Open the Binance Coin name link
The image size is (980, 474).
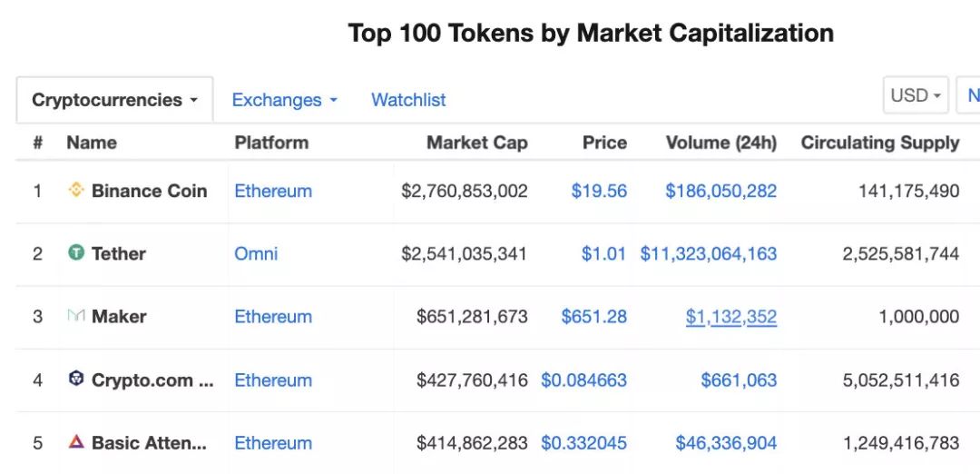pyautogui.click(x=150, y=191)
